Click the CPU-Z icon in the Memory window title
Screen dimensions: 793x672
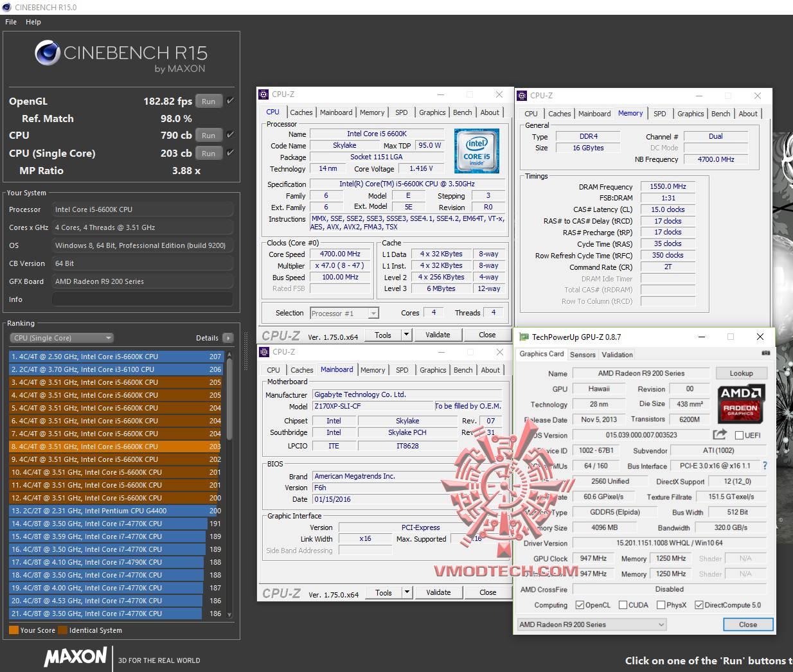(x=522, y=95)
